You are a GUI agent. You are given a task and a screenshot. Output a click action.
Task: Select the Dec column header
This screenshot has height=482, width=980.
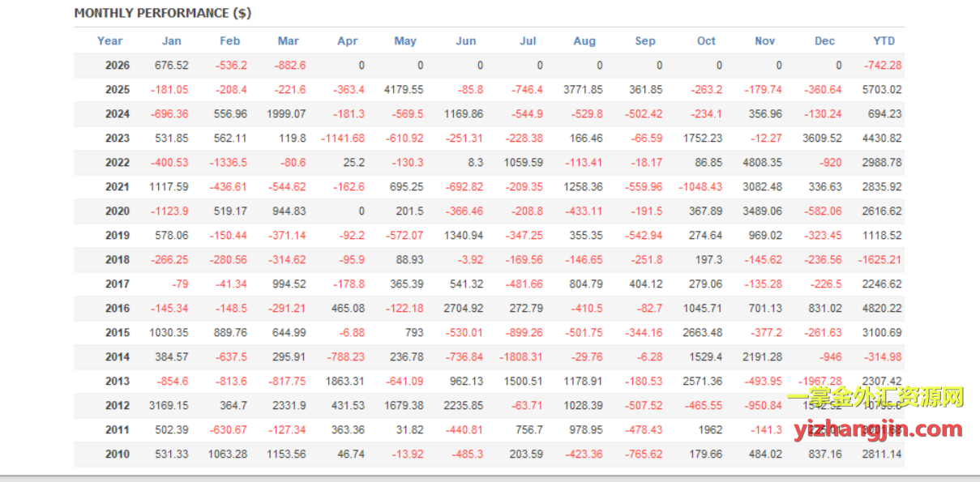coord(824,41)
